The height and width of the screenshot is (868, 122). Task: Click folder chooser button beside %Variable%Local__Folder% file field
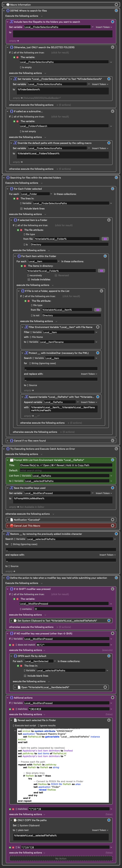[105, 239]
